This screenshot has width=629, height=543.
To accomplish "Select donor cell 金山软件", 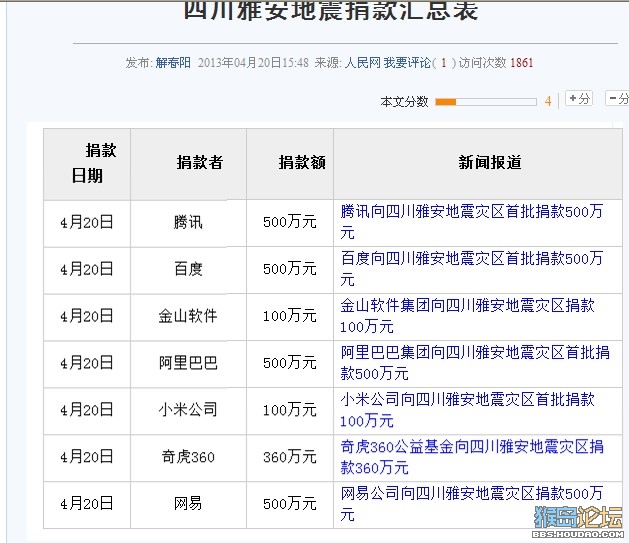I will [188, 316].
